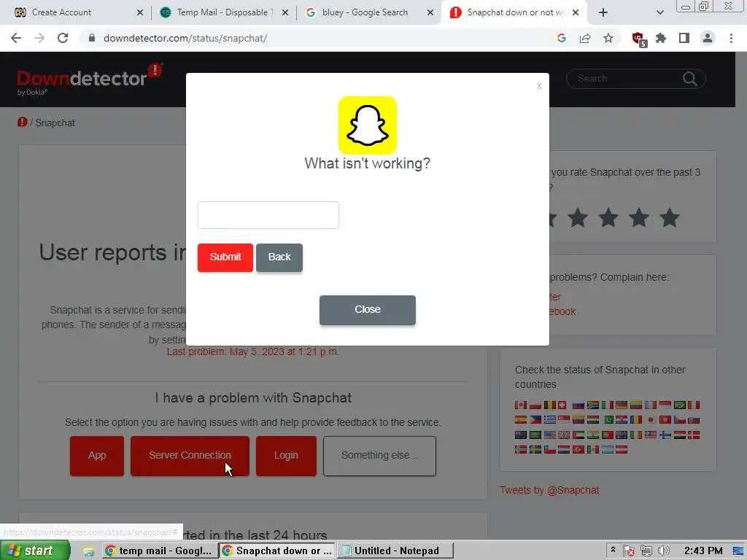
Task: Report an App problem
Action: coord(97,456)
